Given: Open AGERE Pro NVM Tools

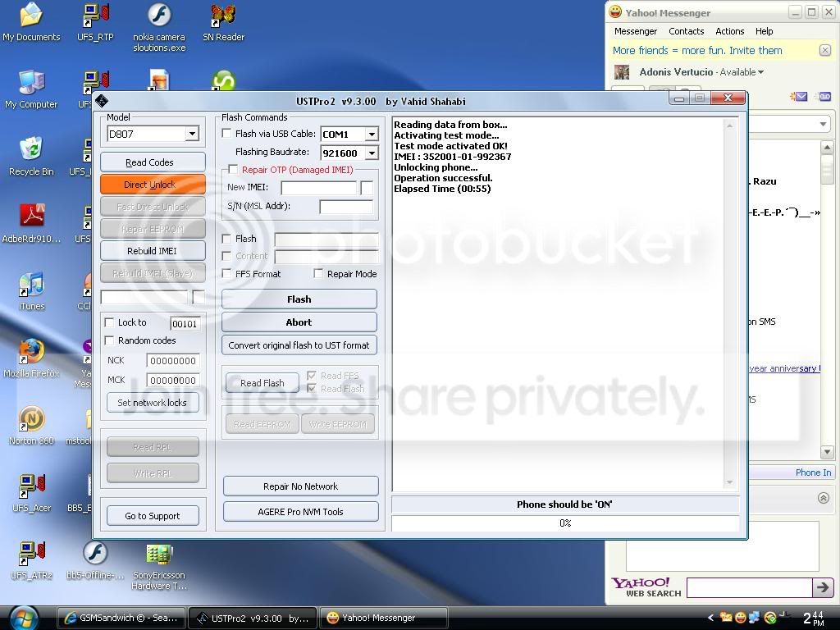Looking at the screenshot, I should tap(300, 511).
